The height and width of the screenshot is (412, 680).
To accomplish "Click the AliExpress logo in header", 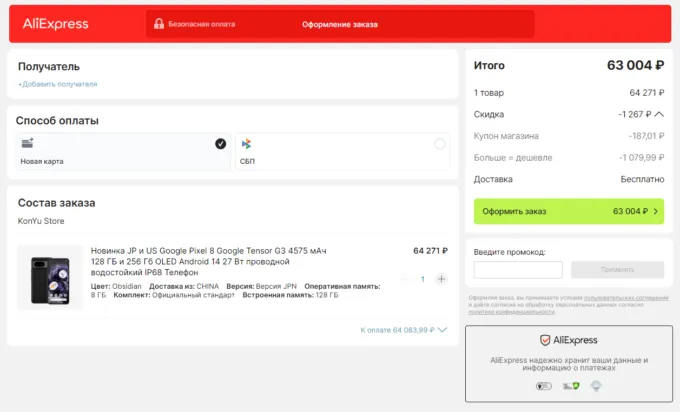I will click(x=56, y=24).
